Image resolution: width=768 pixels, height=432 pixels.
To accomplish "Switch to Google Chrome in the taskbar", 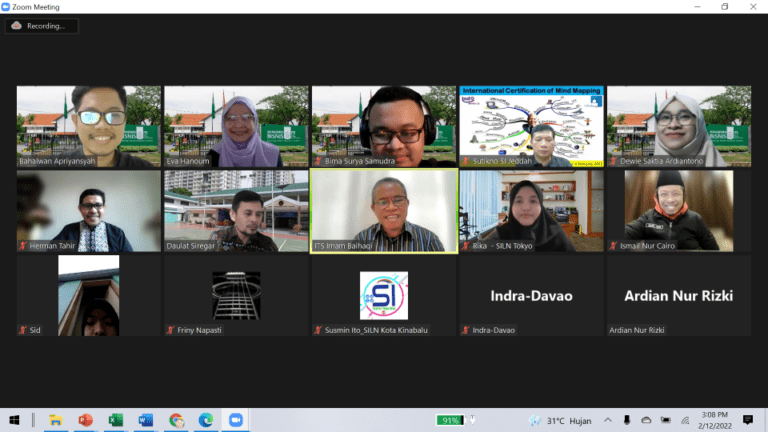I will [x=176, y=420].
